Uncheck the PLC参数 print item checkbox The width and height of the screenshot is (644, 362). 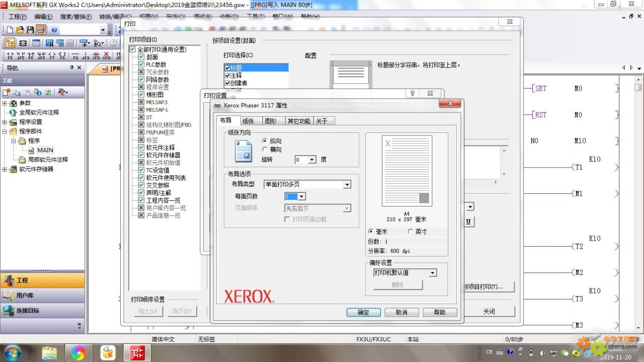(x=141, y=64)
